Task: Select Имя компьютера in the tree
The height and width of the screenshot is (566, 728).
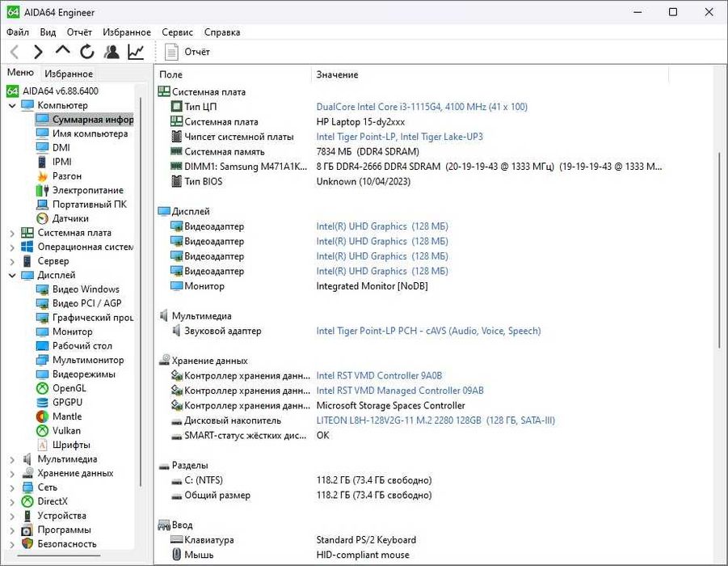Action: pyautogui.click(x=90, y=133)
